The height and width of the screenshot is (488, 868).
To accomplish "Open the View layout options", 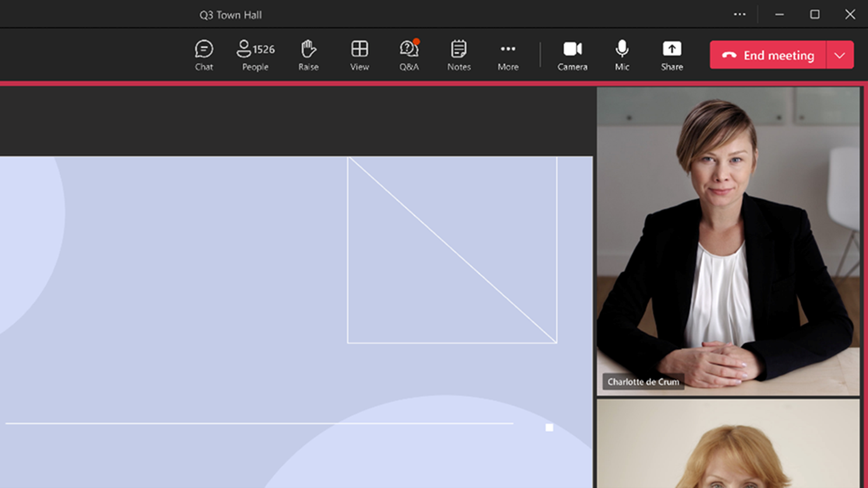I will tap(360, 55).
